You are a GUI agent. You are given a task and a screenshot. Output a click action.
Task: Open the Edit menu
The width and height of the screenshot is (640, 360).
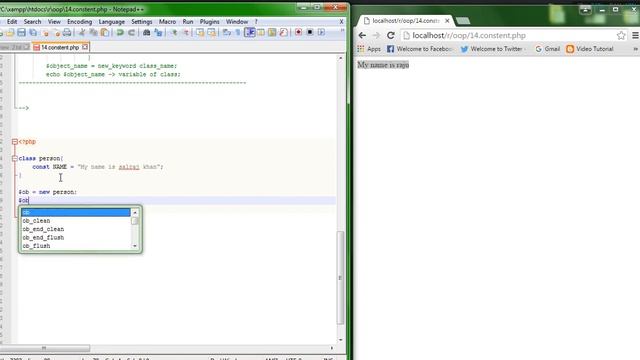click(12, 22)
